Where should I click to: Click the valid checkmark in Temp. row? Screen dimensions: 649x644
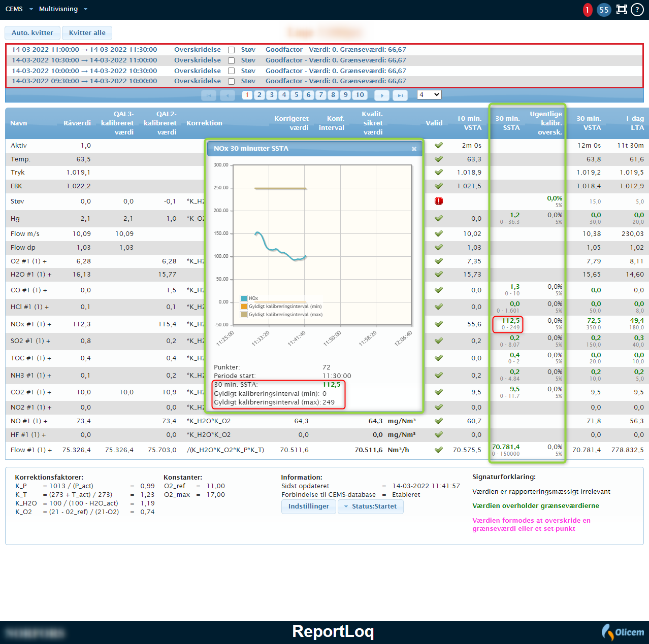tap(439, 159)
